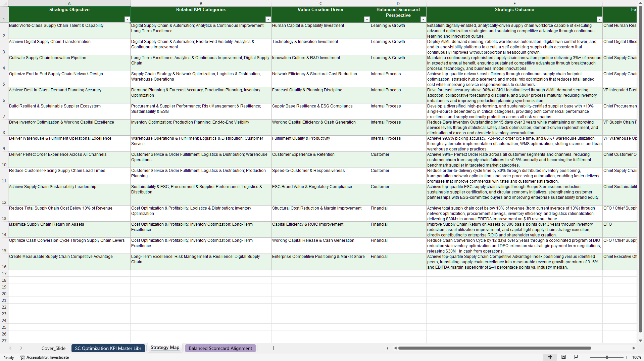This screenshot has width=644, height=361.
Task: Click 'Financial' perspective in row 13
Action: pyautogui.click(x=398, y=214)
